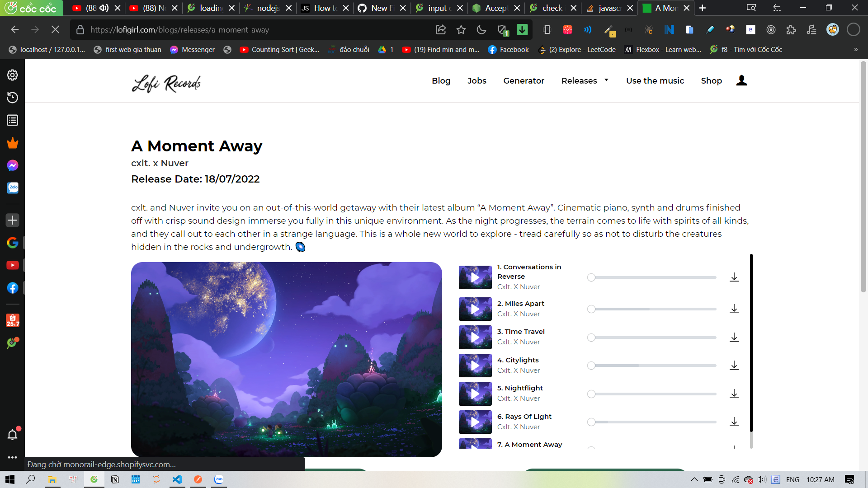Play track Conversations in Reverse

[475, 277]
